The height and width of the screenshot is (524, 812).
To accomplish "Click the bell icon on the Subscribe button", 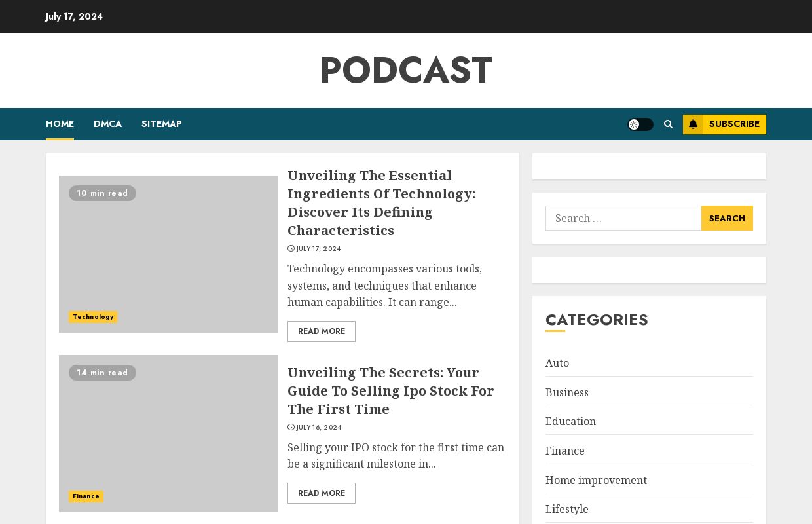I will point(693,124).
